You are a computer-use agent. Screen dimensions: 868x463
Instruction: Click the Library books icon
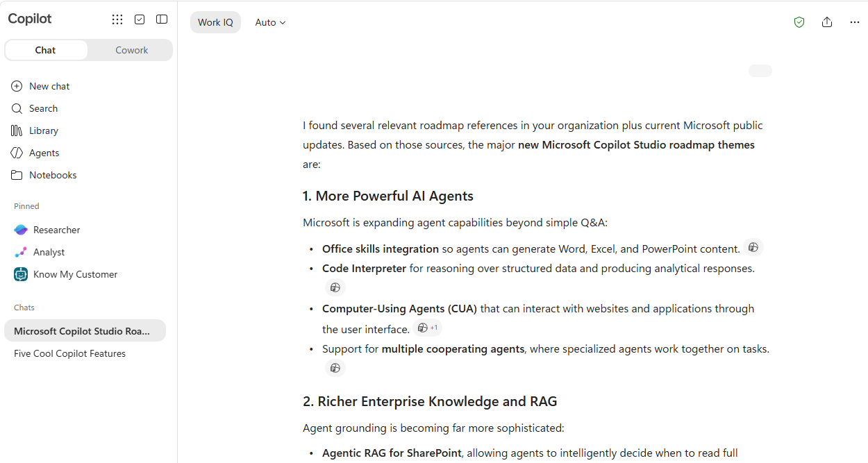[17, 131]
